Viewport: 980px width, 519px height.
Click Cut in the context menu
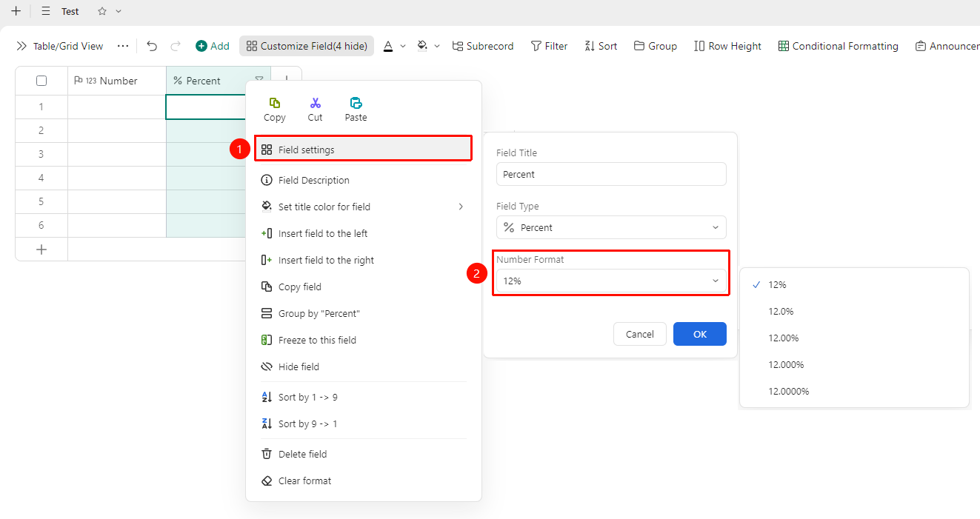click(315, 110)
